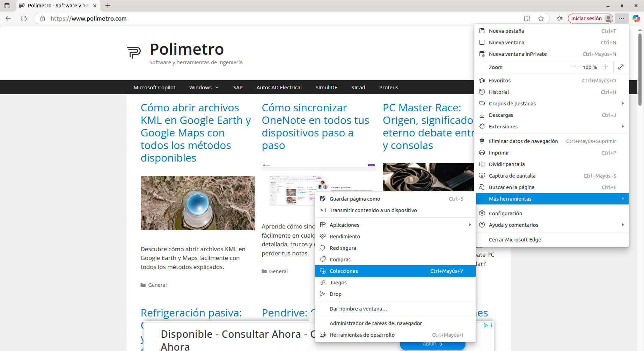Screen dimensions: 644x351
Task: Increase zoom with the plus button
Action: [x=606, y=67]
